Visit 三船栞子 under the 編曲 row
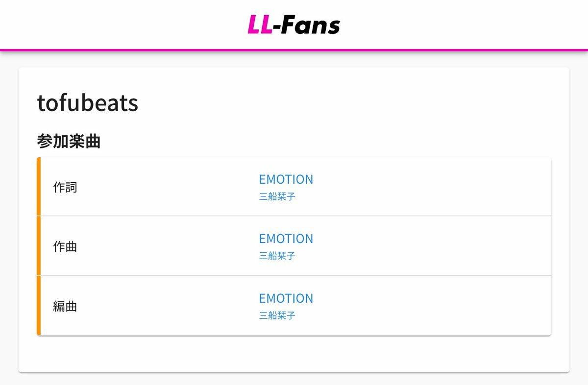This screenshot has width=588, height=385. 277,316
